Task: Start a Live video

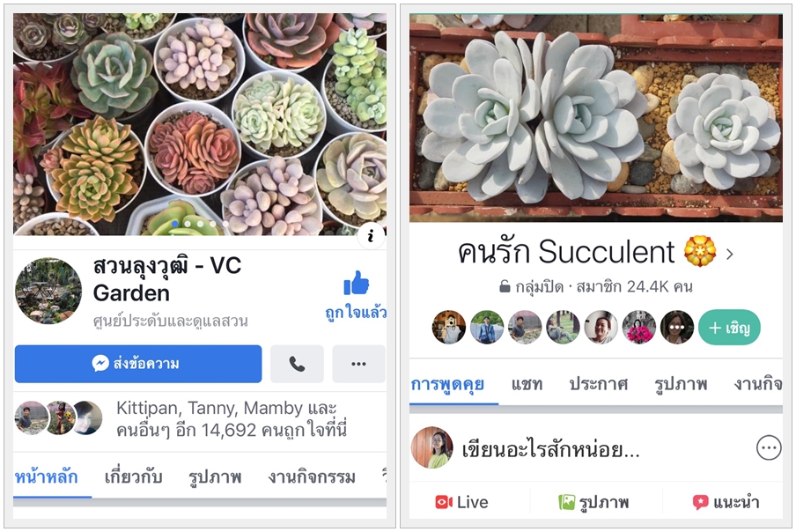Action: (x=461, y=502)
